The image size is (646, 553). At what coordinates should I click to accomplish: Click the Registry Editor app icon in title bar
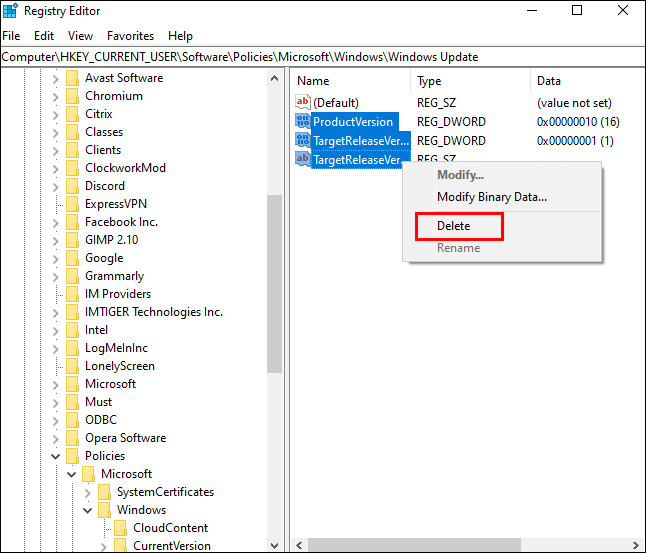(x=10, y=11)
